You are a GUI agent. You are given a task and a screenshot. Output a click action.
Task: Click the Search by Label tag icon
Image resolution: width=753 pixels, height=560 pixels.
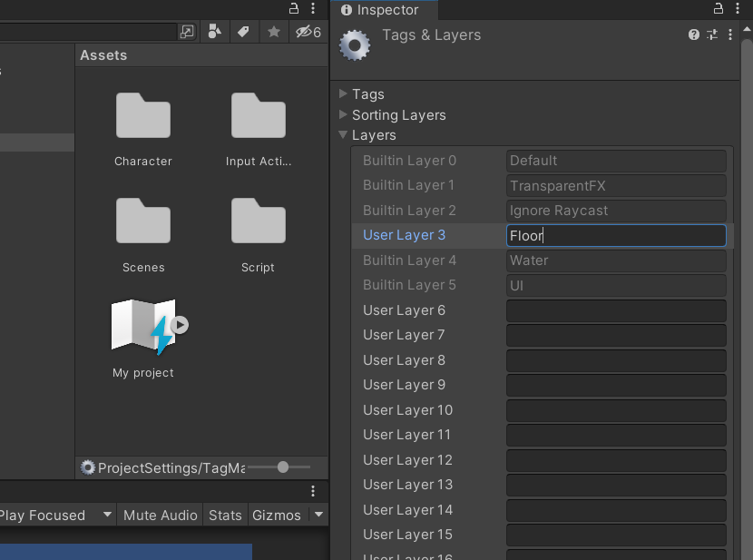click(x=243, y=32)
